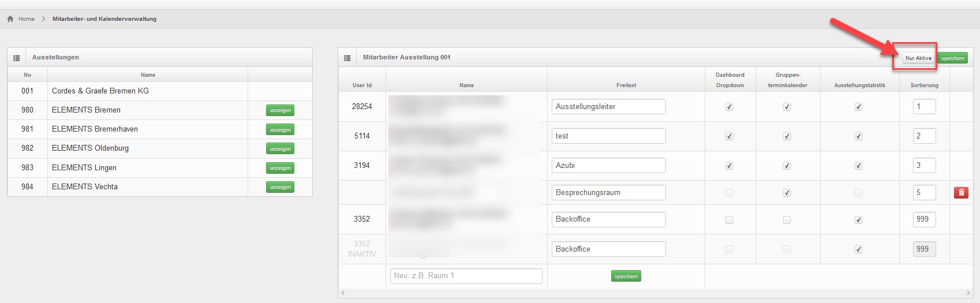980x303 pixels.
Task: Toggle Gruppenterminkalender checkbox for user 28254
Action: tap(787, 107)
